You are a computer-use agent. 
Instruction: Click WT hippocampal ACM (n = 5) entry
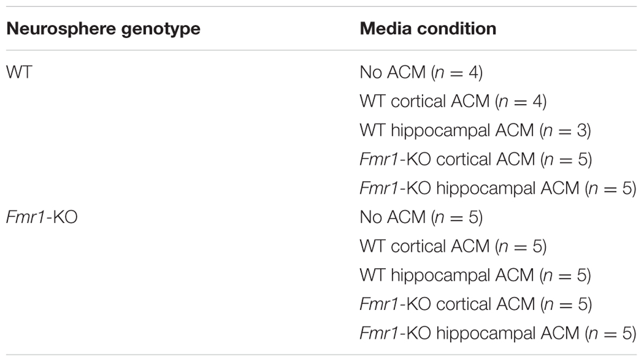(x=475, y=276)
